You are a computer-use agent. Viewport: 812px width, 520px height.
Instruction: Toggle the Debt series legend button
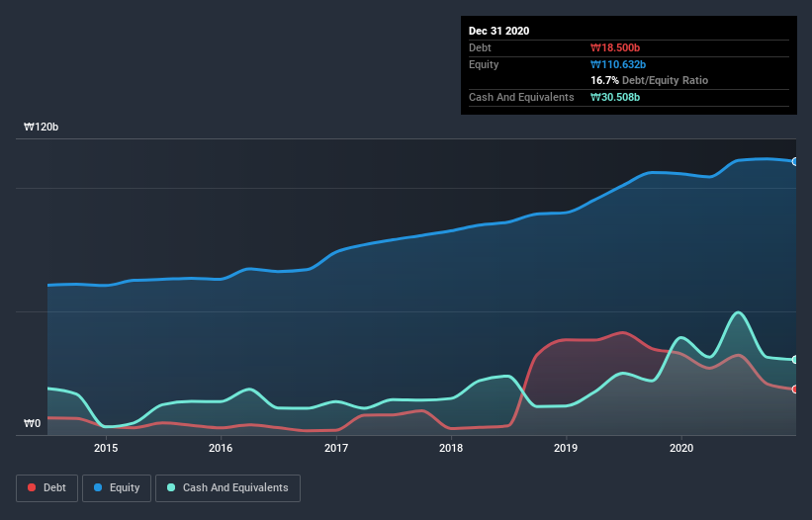46,488
